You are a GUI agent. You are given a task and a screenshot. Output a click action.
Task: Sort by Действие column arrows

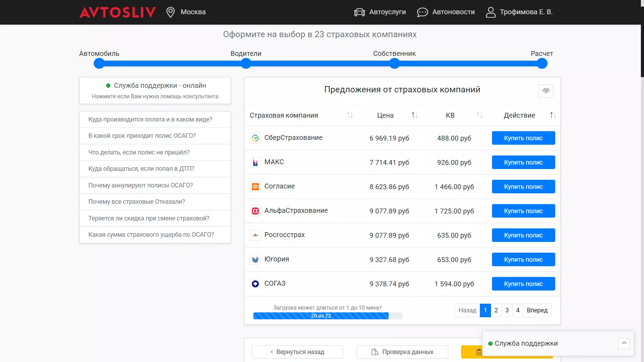coord(553,115)
